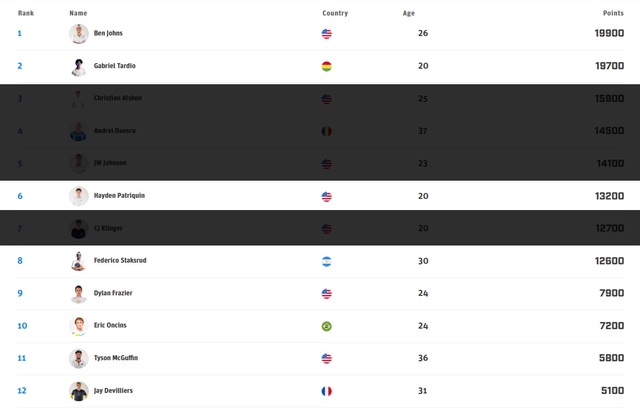Click the France flag beside Jay Devilliers
Image resolution: width=640 pixels, height=409 pixels.
pos(326,391)
